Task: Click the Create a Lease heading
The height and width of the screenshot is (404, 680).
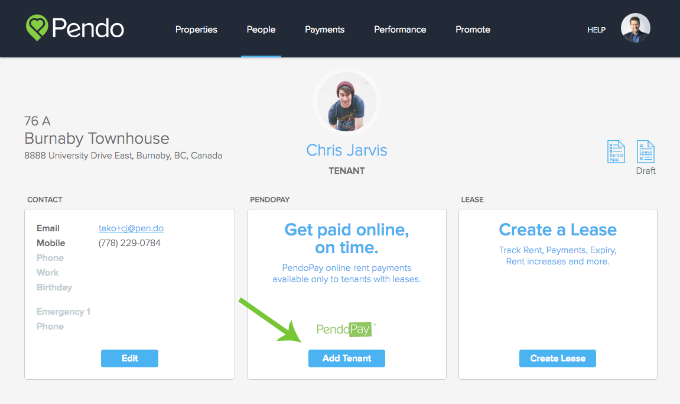Action: [558, 229]
